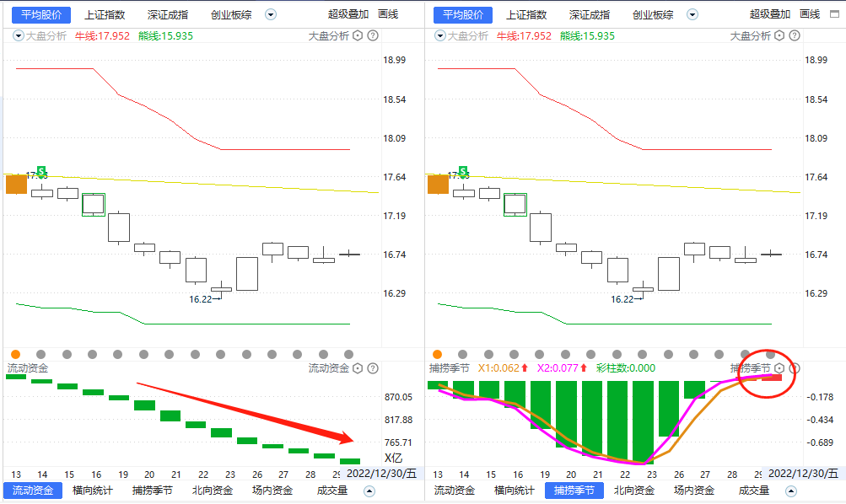Switch to 深证成指 in right panel

(x=590, y=15)
